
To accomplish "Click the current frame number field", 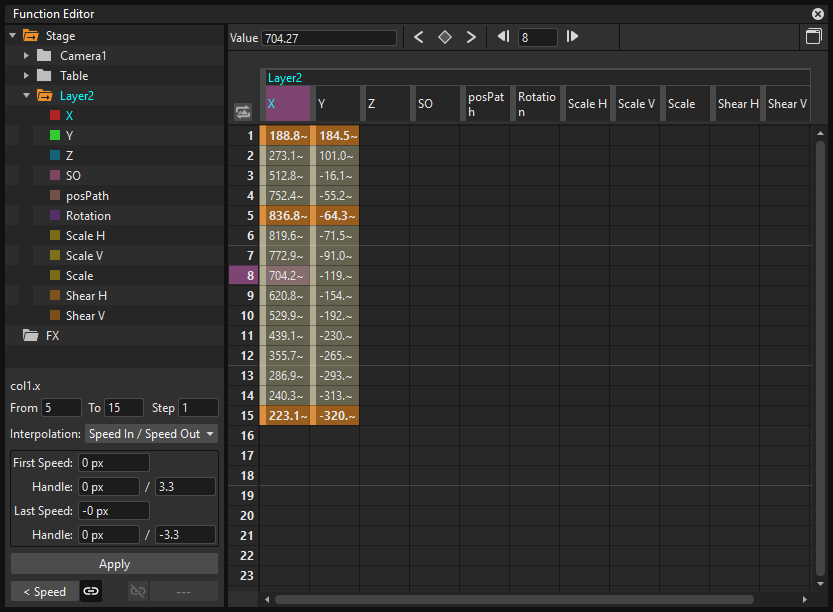I will 538,38.
